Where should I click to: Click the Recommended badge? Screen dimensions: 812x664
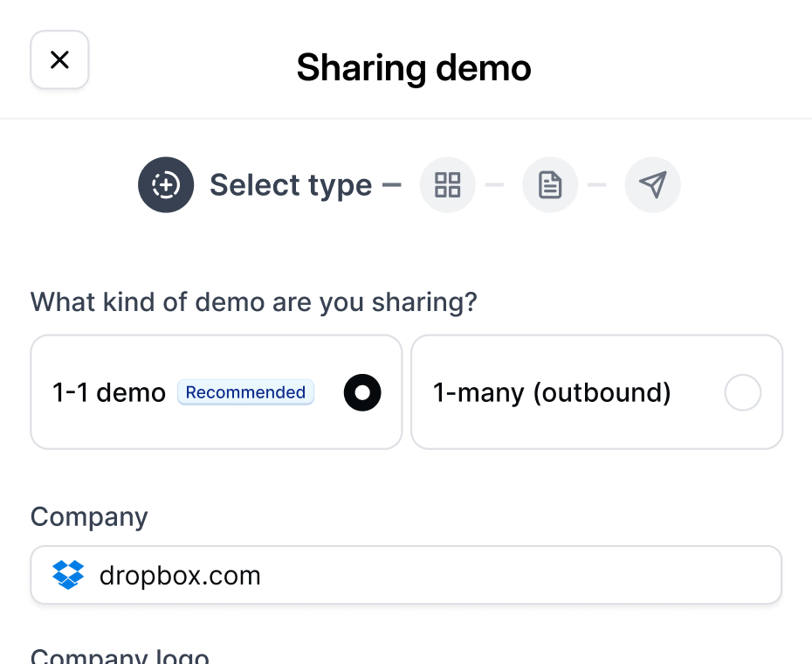pyautogui.click(x=245, y=392)
